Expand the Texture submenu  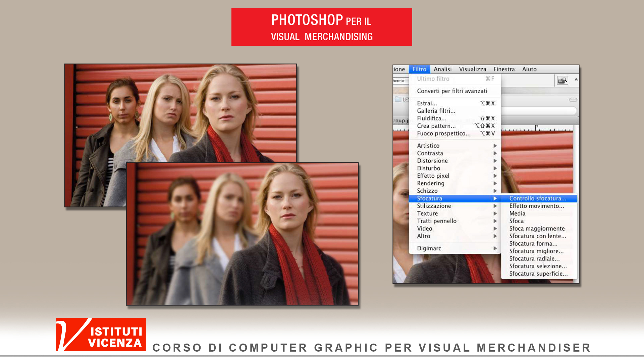click(x=455, y=214)
